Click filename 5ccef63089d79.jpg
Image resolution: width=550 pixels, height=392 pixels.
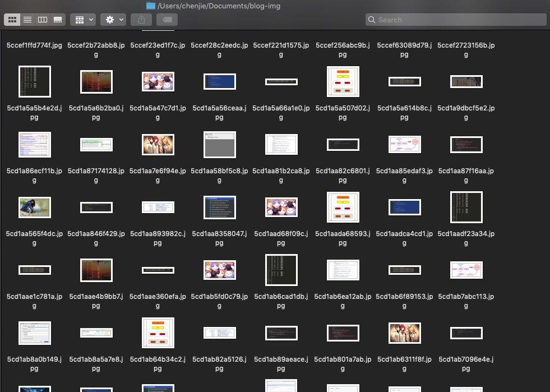coord(404,50)
